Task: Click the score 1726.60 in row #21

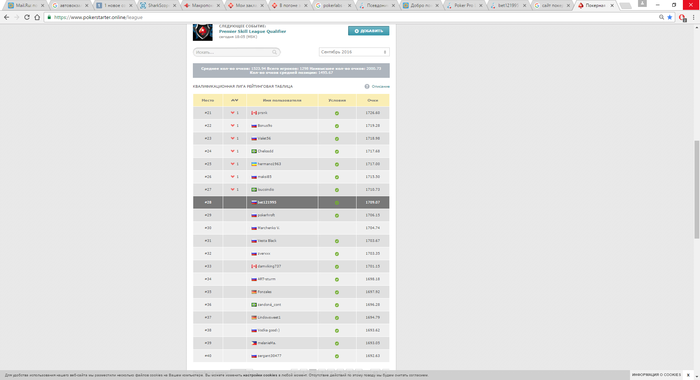Action: 373,113
